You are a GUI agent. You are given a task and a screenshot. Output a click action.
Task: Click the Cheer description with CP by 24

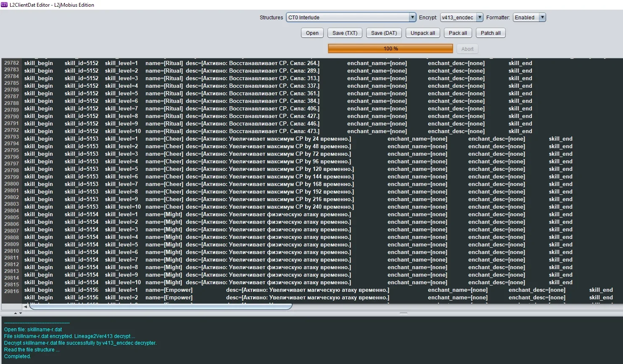point(268,139)
